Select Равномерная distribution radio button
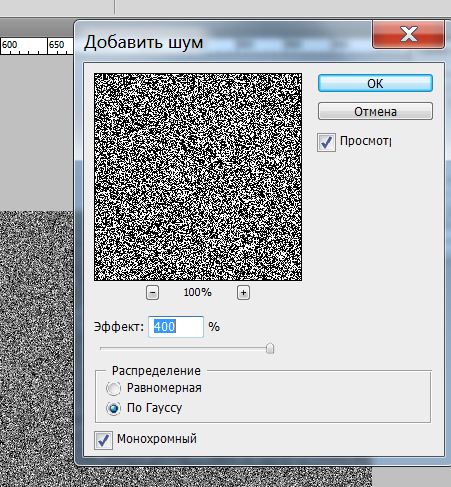The image size is (451, 487). tap(113, 388)
